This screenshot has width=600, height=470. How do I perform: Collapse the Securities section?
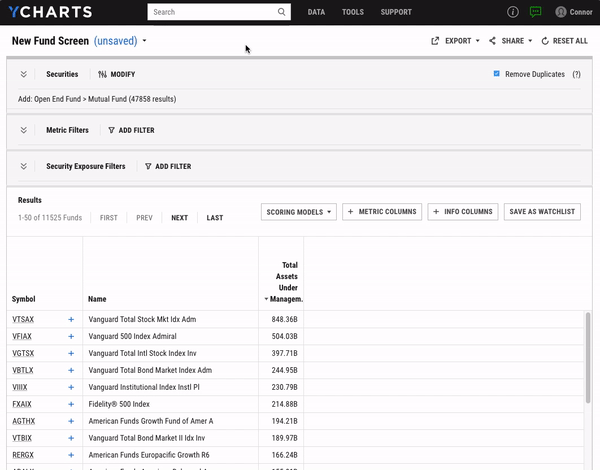point(24,74)
